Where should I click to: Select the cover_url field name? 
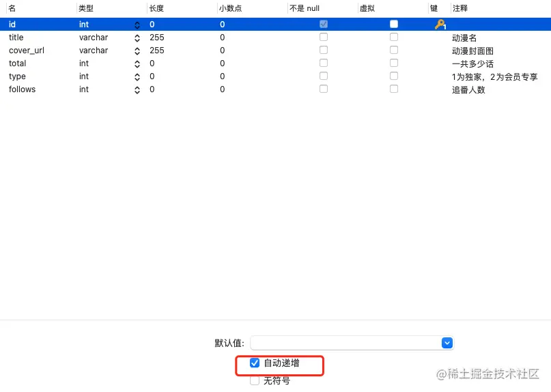[27, 51]
